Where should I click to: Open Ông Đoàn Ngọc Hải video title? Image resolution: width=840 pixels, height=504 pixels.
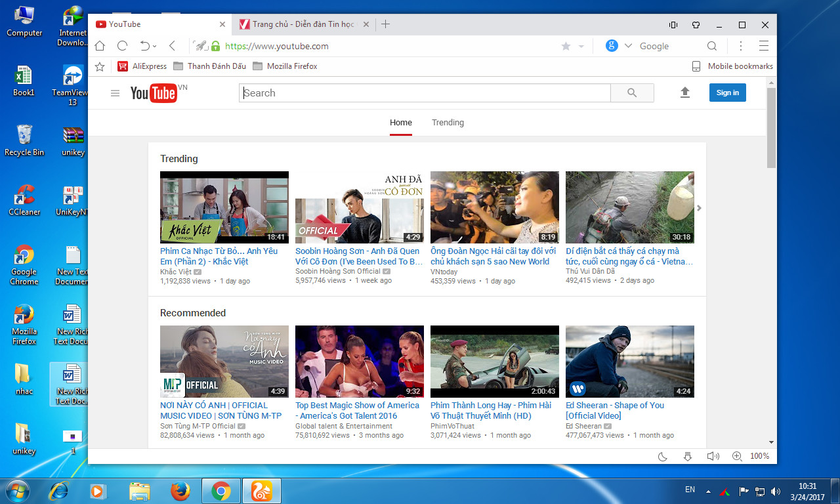[x=493, y=256]
